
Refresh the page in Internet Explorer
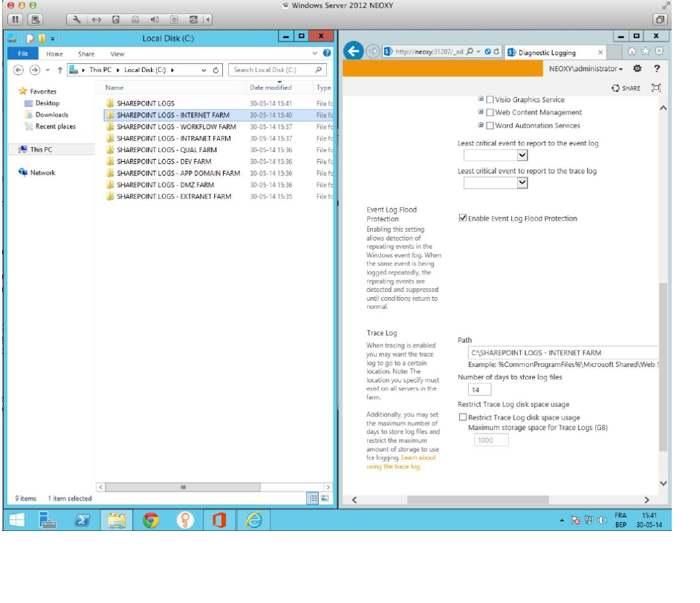(x=496, y=52)
